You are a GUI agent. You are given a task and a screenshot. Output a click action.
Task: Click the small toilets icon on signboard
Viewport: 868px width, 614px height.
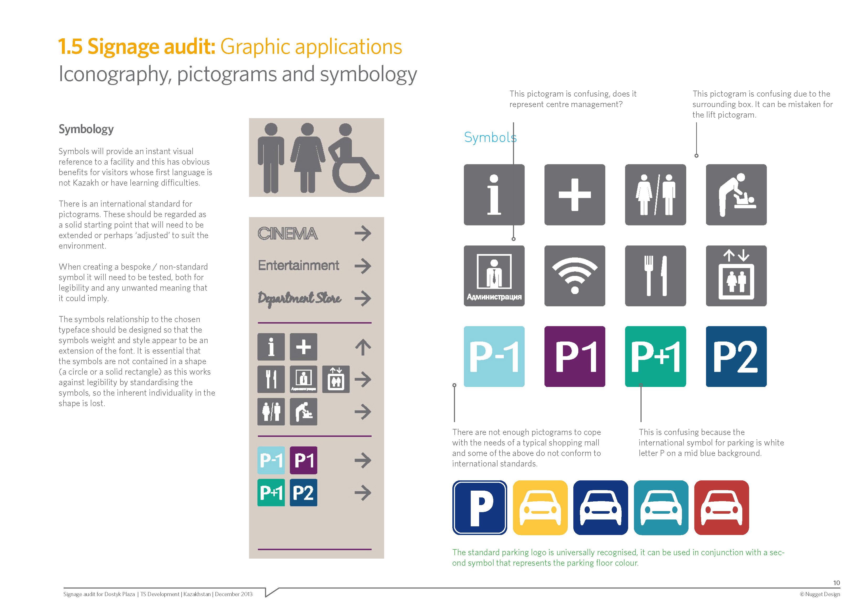(x=271, y=412)
